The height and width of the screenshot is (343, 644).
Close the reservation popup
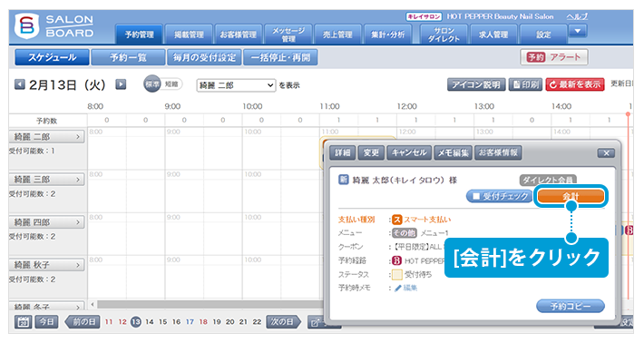pos(606,153)
